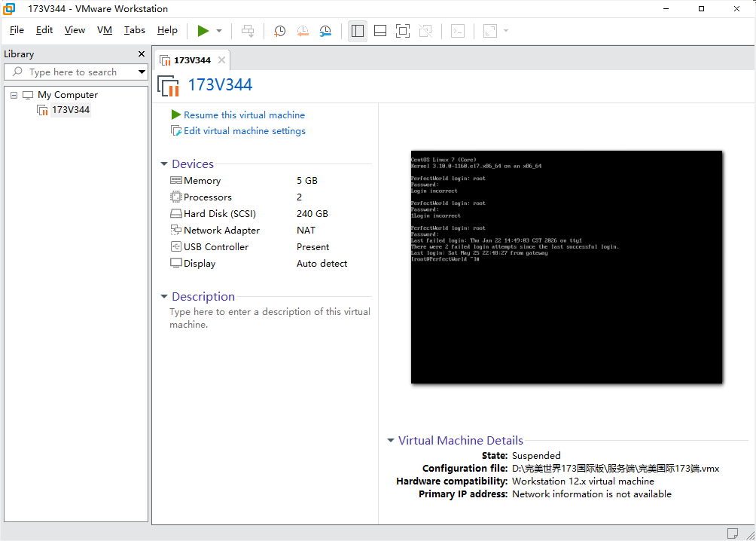This screenshot has height=541, width=756.
Task: Click the USB Controller value Present
Action: click(313, 246)
